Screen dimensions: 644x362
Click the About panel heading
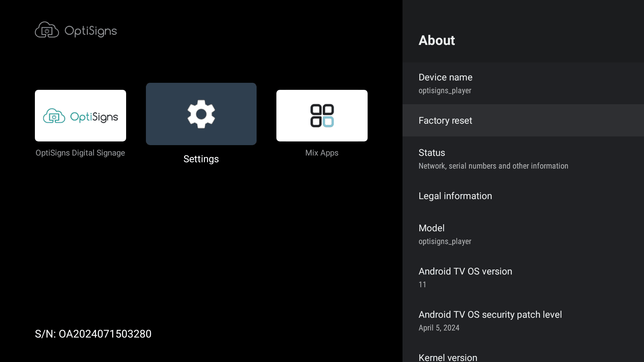[437, 41]
